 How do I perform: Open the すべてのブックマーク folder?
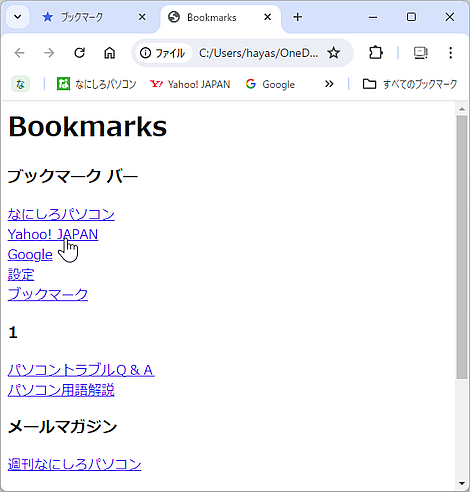[x=410, y=84]
